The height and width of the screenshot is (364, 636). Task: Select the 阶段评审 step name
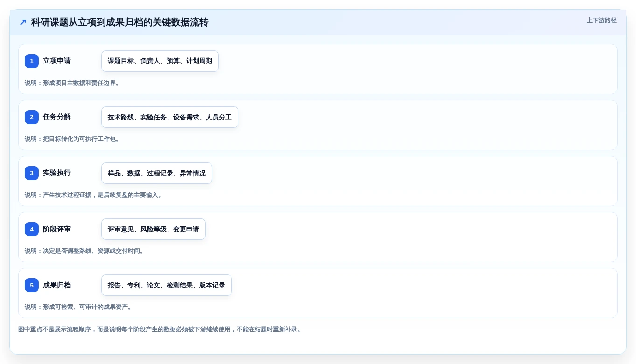(x=57, y=229)
